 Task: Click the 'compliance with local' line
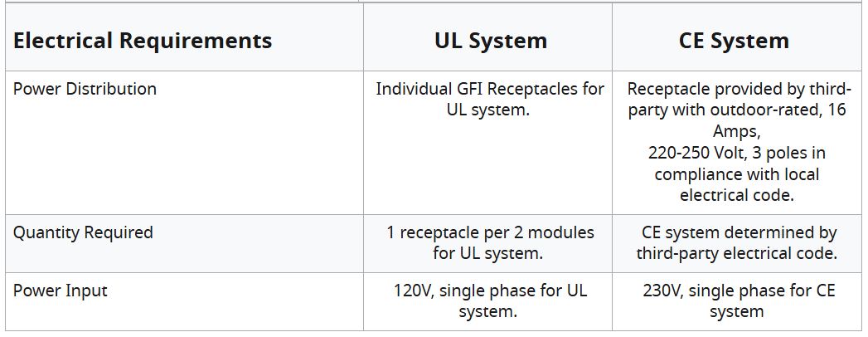[736, 175]
